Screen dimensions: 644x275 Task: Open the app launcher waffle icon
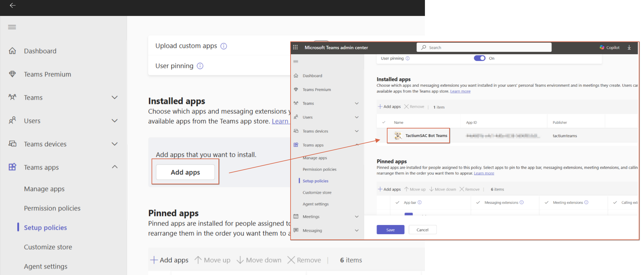(295, 47)
